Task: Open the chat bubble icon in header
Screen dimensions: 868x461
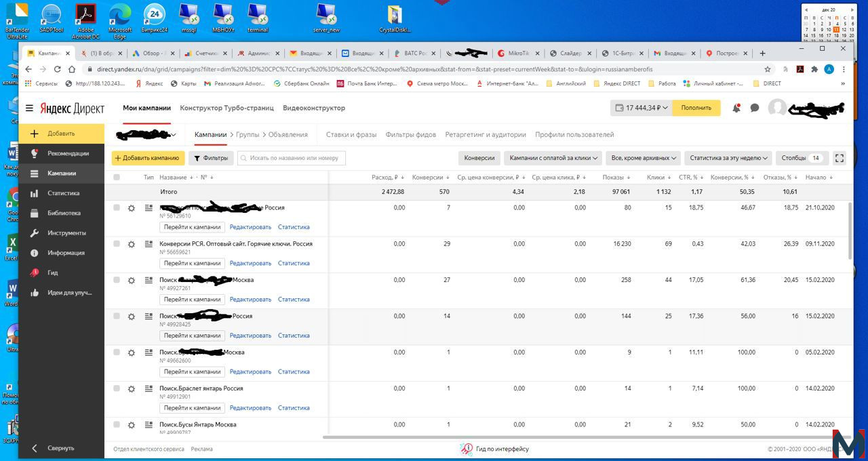Action: pos(755,108)
